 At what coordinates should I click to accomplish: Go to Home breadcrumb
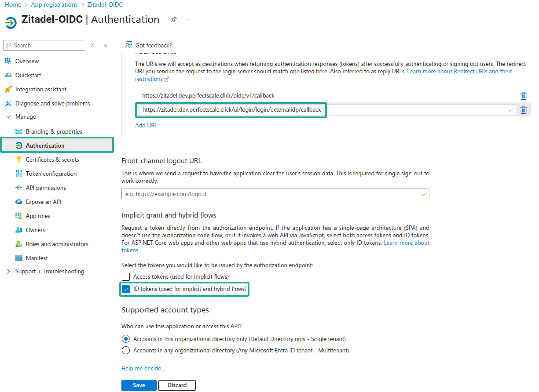[13, 4]
